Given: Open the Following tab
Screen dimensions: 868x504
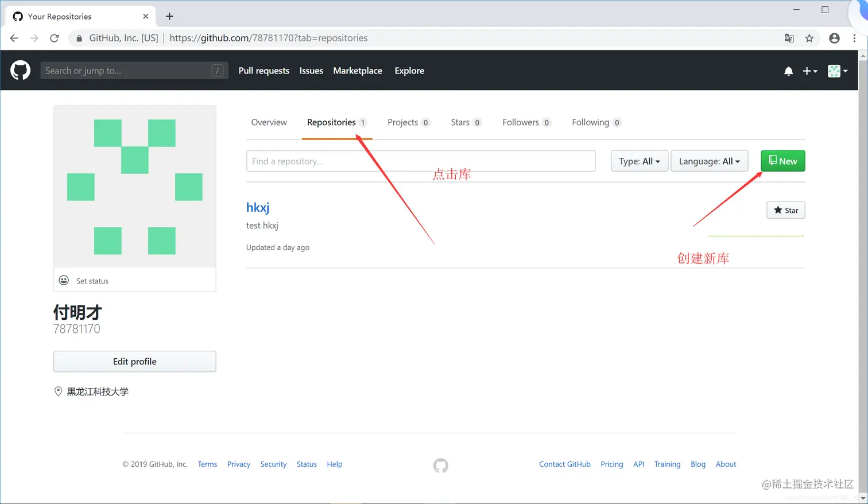Looking at the screenshot, I should 596,122.
